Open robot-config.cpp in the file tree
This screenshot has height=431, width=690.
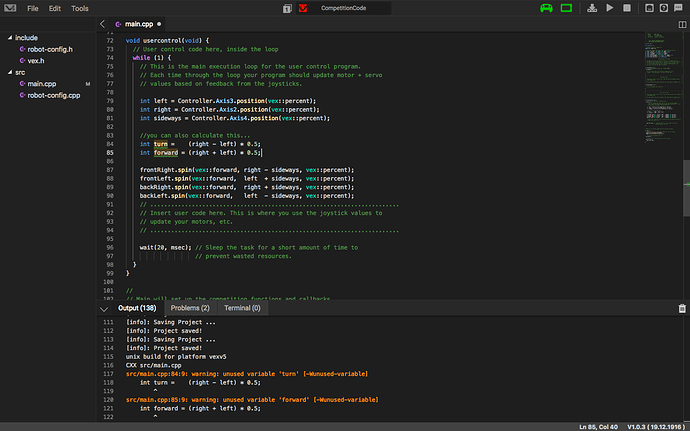point(54,95)
